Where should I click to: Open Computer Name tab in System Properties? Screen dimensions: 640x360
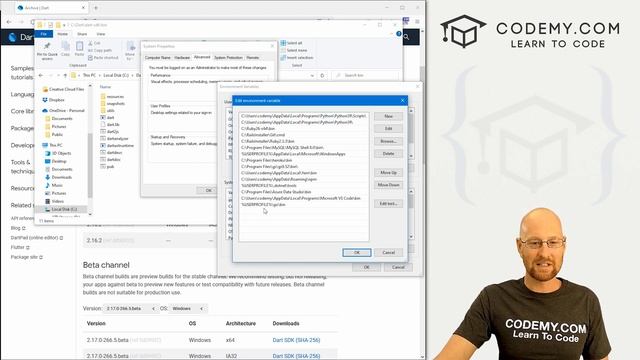point(158,58)
